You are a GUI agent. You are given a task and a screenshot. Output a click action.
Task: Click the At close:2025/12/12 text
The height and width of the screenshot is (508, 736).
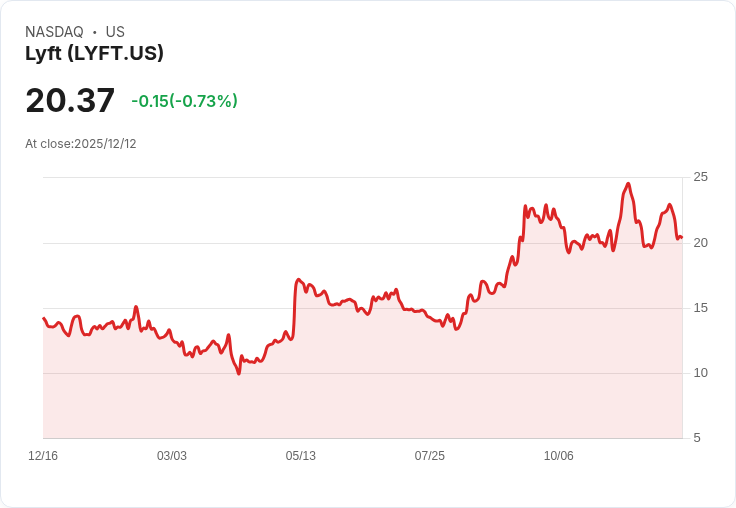(x=81, y=144)
